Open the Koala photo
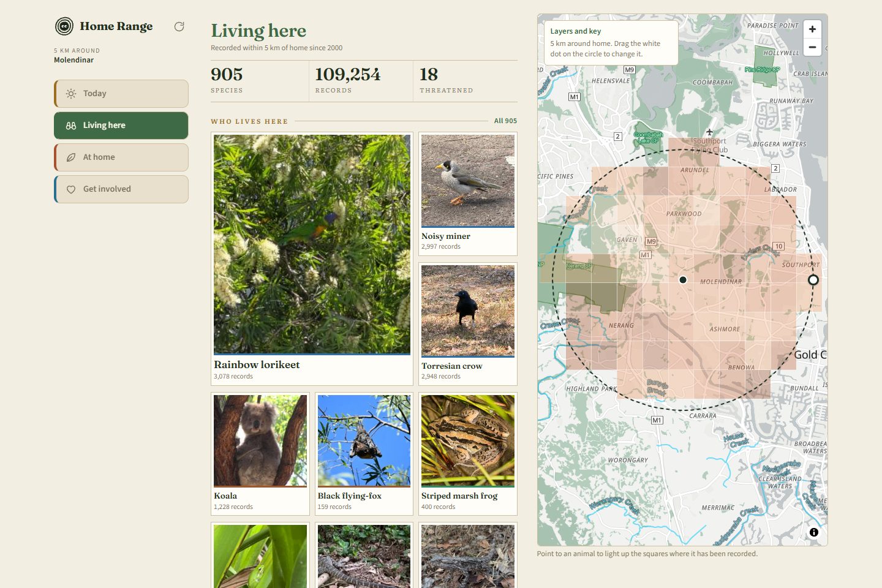Image resolution: width=882 pixels, height=588 pixels. [x=260, y=440]
